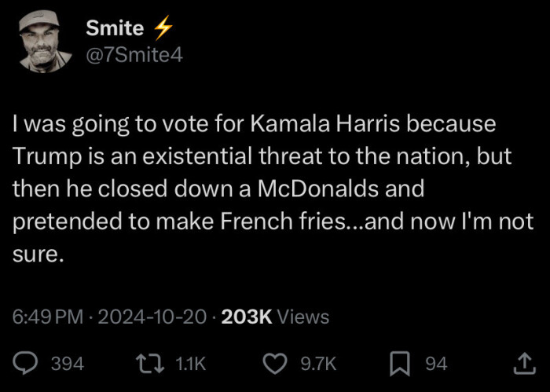Click the lightning bolt emoji beside Smite
Image resolution: width=550 pixels, height=392 pixels.
pyautogui.click(x=163, y=28)
